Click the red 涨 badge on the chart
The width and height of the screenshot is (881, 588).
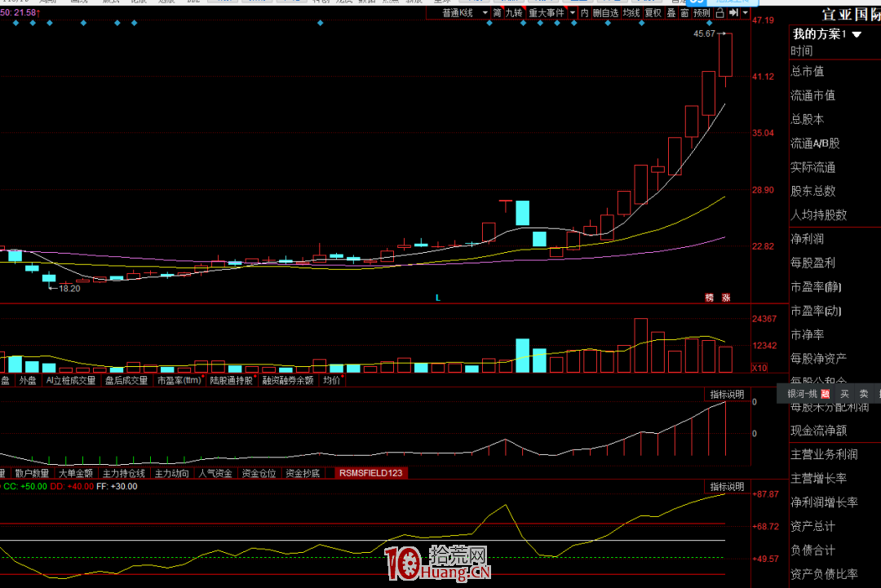coord(726,298)
